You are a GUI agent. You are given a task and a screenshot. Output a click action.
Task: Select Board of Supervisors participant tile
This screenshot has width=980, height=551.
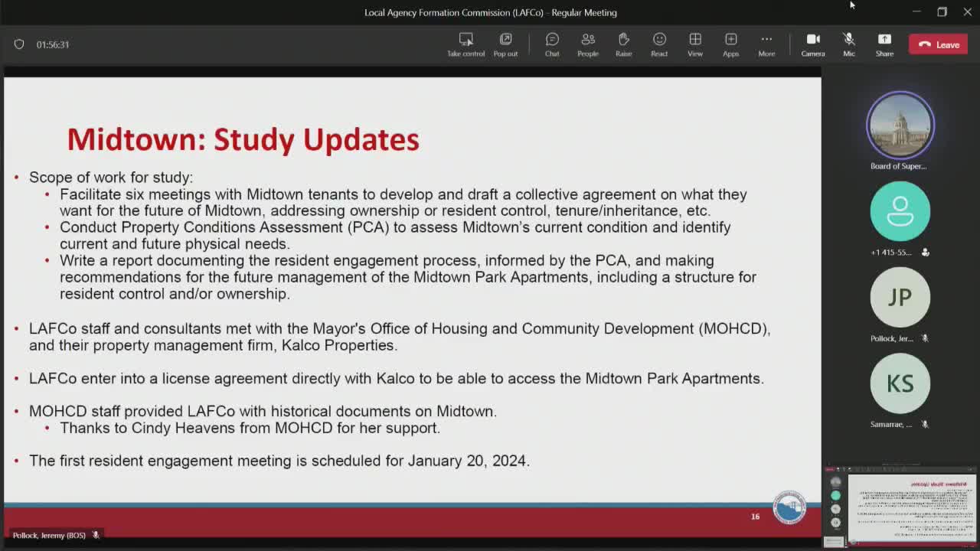[x=900, y=126]
